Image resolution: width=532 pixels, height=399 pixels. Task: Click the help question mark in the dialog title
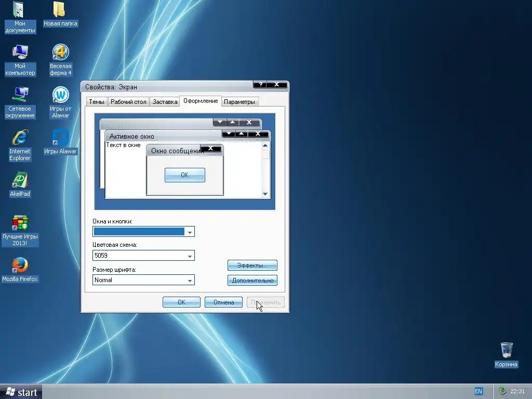(260, 85)
